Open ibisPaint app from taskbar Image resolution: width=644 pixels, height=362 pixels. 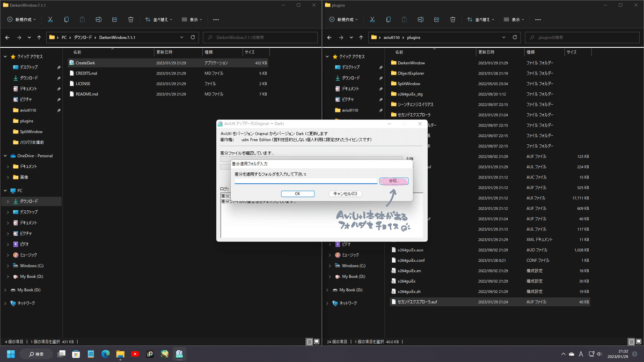[x=150, y=354]
